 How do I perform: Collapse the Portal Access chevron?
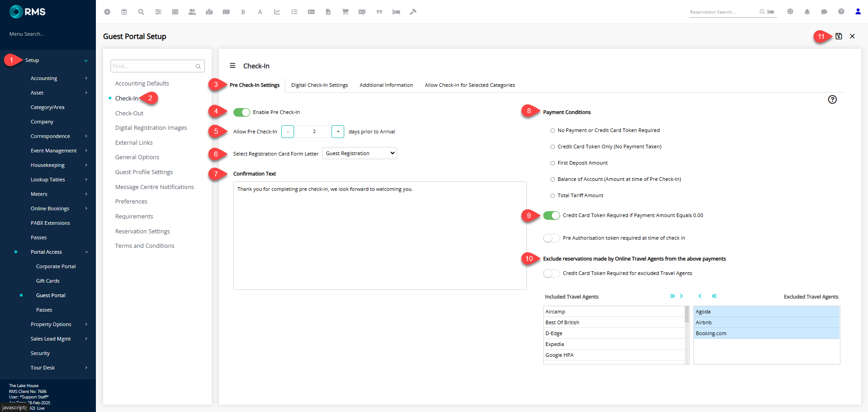(x=86, y=252)
